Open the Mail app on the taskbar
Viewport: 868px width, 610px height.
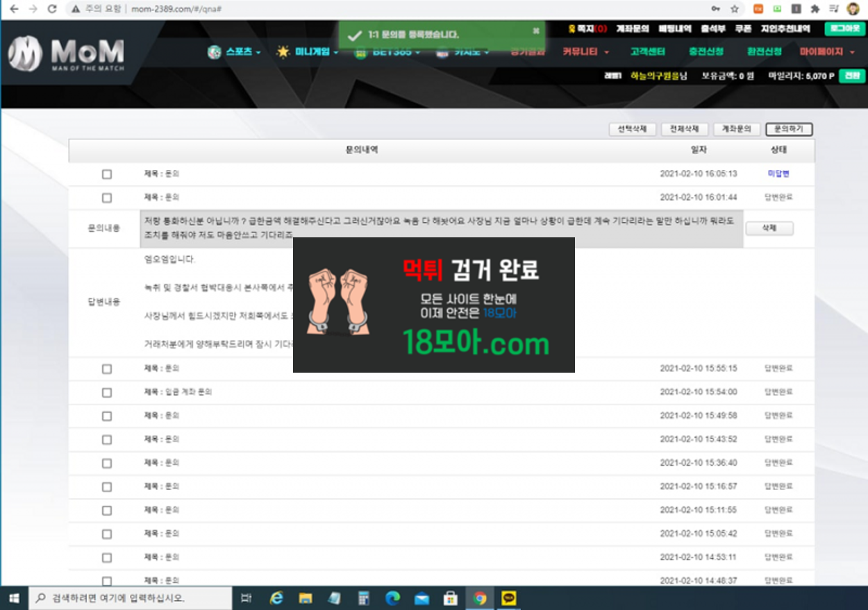(422, 598)
